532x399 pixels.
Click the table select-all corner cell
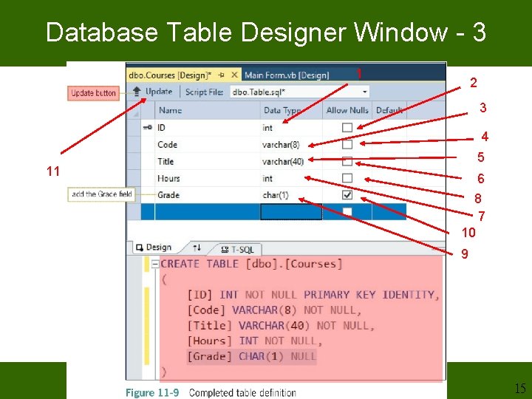point(134,110)
